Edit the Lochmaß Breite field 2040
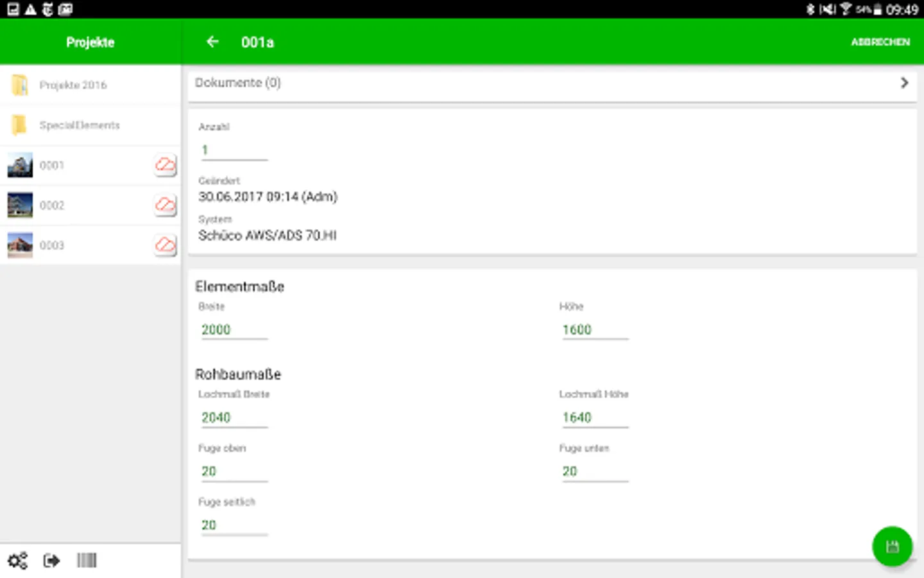Screen dimensions: 924x578 [x=234, y=418]
